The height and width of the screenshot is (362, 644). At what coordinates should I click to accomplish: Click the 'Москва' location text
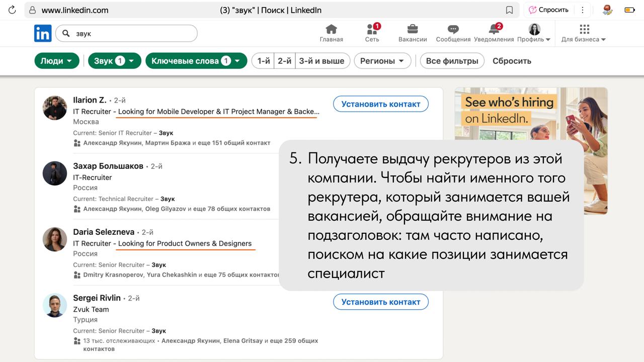click(86, 122)
